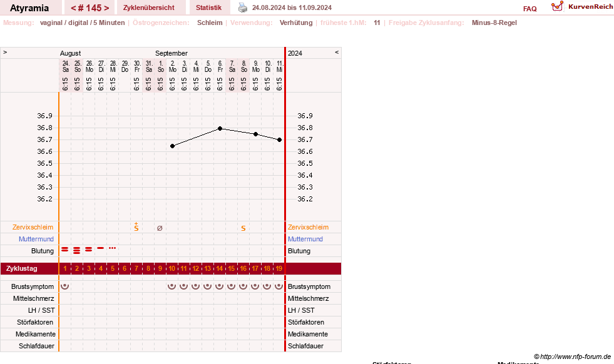Click the S+ cervical mucus symbol on day 7

[x=136, y=227]
